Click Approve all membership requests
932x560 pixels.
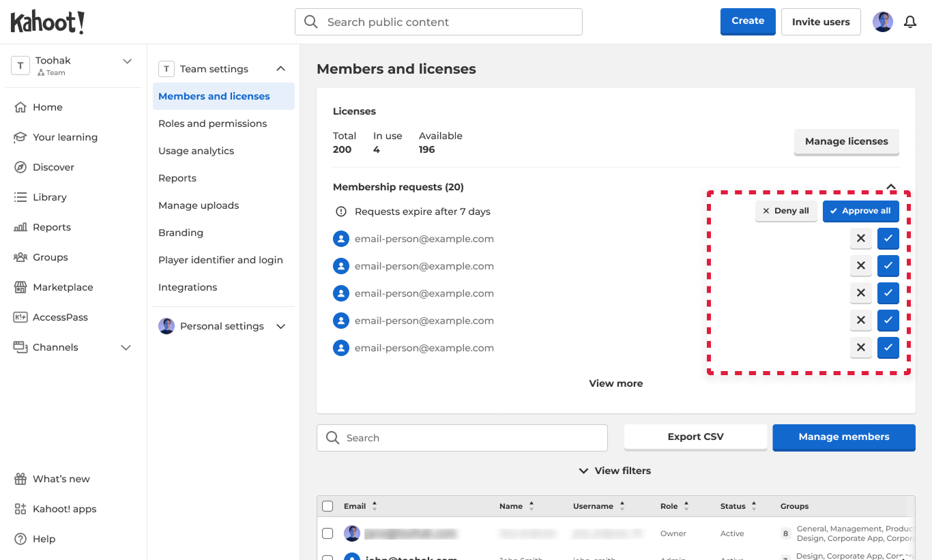pos(861,211)
